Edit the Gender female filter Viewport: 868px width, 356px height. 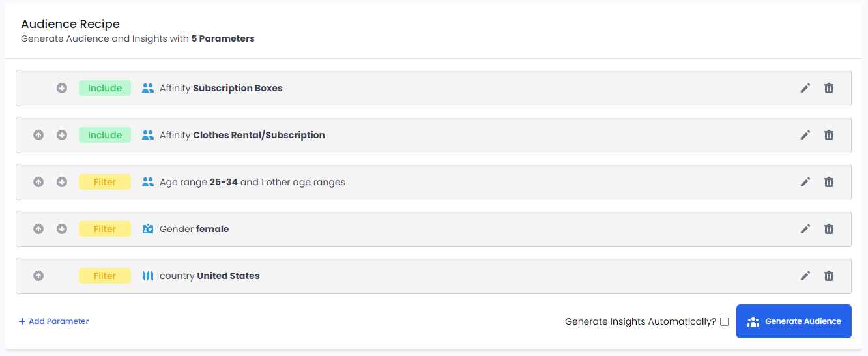[805, 229]
